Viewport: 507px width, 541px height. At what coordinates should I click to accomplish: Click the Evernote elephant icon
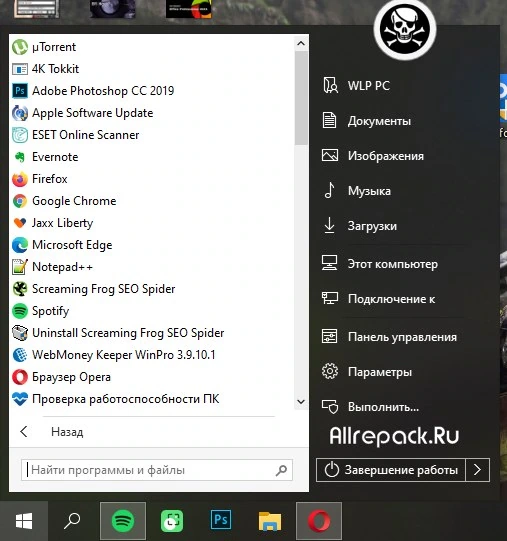(20, 157)
